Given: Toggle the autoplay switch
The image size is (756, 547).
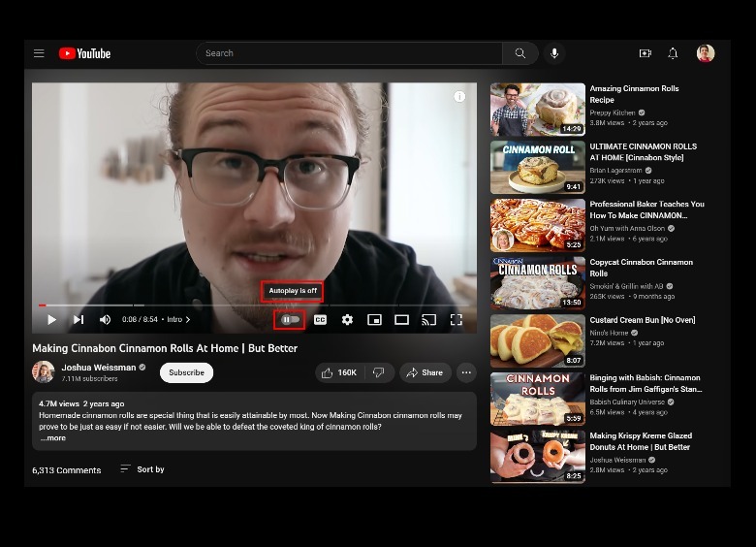Looking at the screenshot, I should click(290, 319).
